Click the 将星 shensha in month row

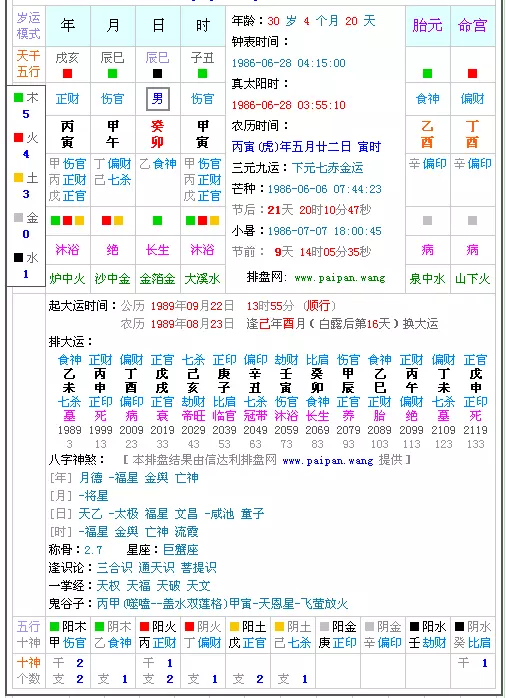[96, 495]
